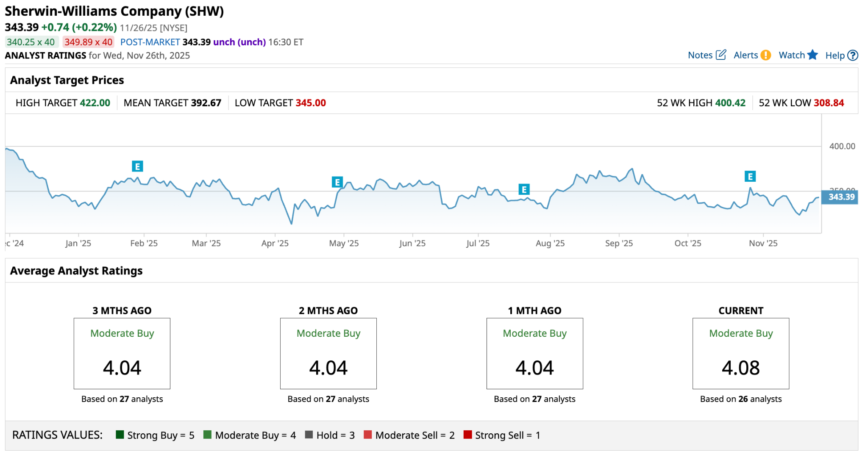The height and width of the screenshot is (460, 868).
Task: Click the dark green Strong Buy swatch
Action: [x=120, y=435]
